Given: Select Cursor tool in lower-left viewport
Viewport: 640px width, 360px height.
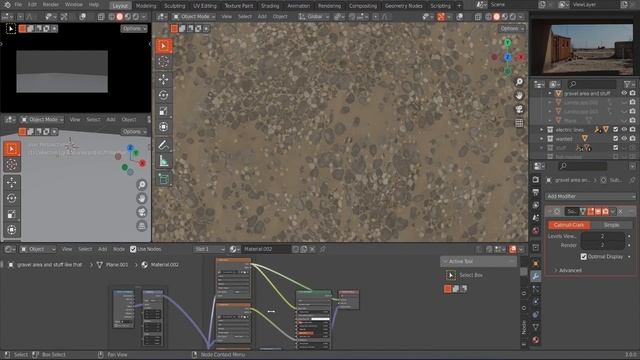Looking at the screenshot, I should click(x=11, y=165).
